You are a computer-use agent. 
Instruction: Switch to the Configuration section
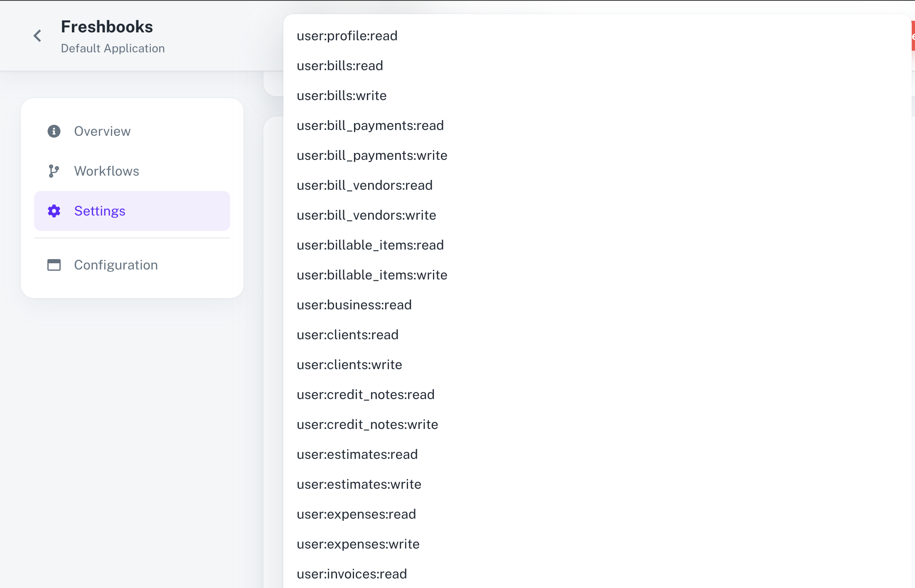pos(116,265)
